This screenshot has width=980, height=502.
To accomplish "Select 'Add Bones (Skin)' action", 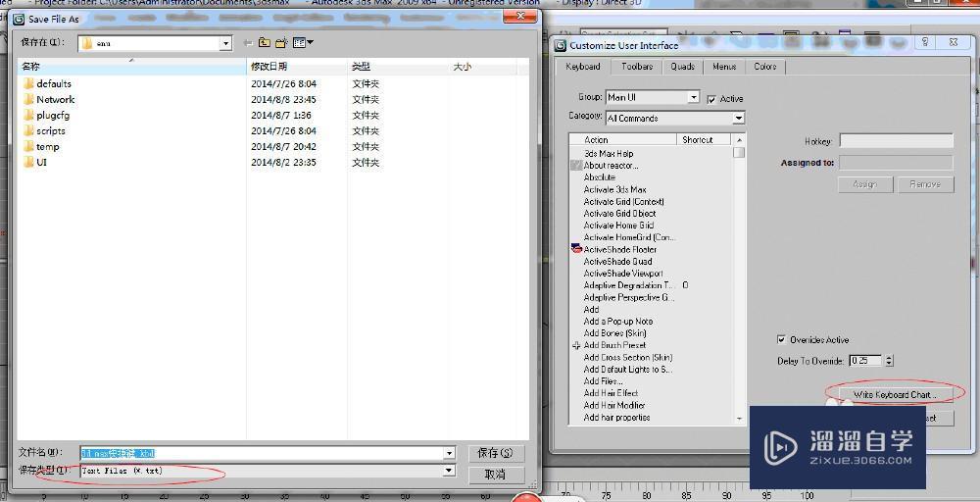I will click(615, 333).
